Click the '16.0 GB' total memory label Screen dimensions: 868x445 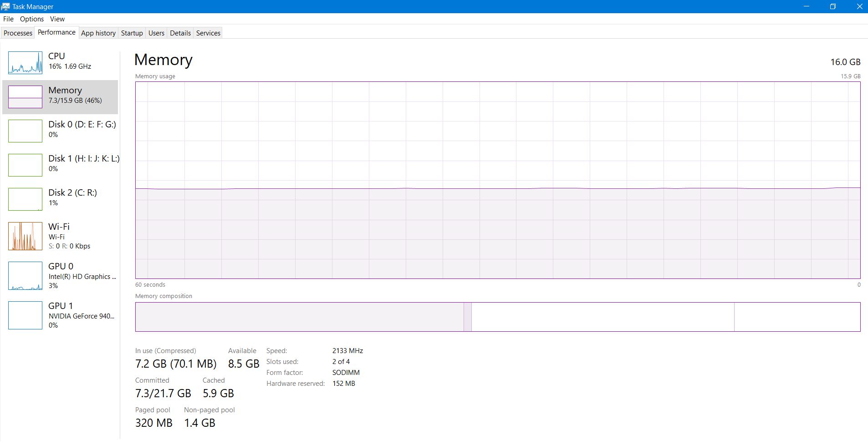point(845,62)
